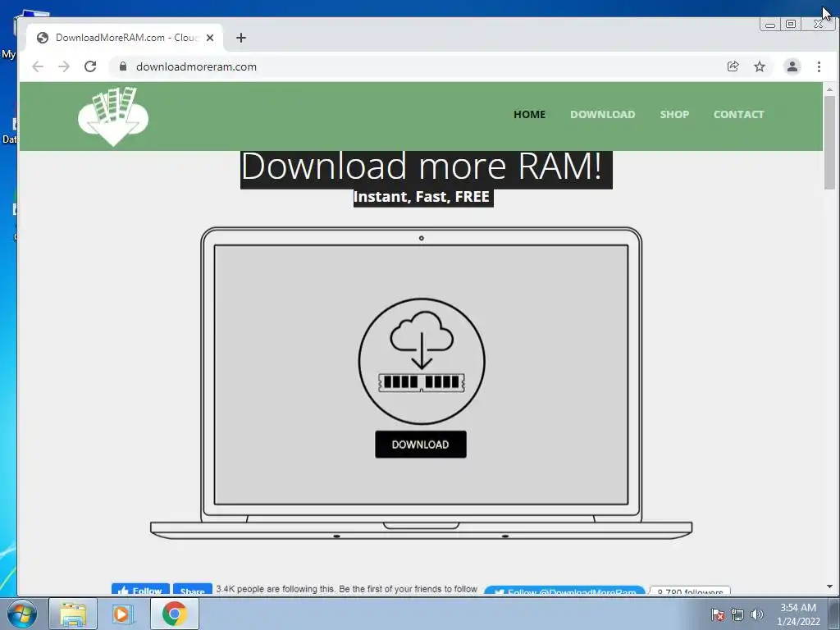Click the DownloadMoreRAM cloud logo

113,116
